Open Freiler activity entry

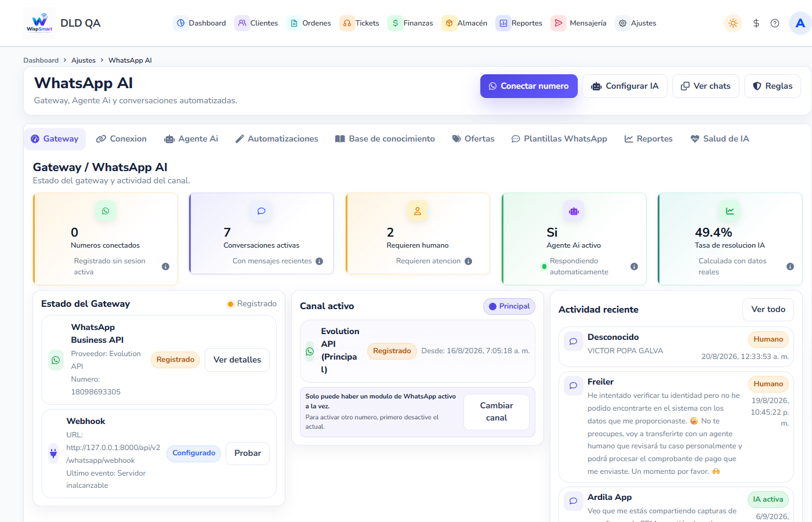pos(676,427)
